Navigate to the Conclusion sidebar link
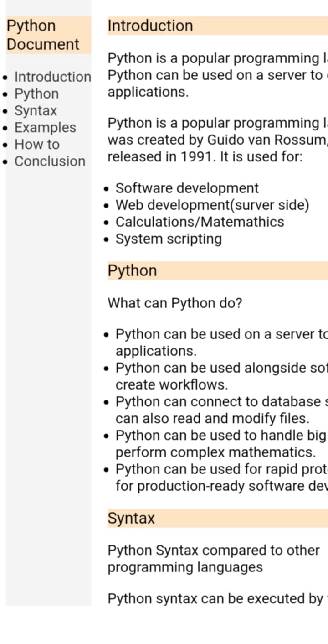 pos(50,161)
